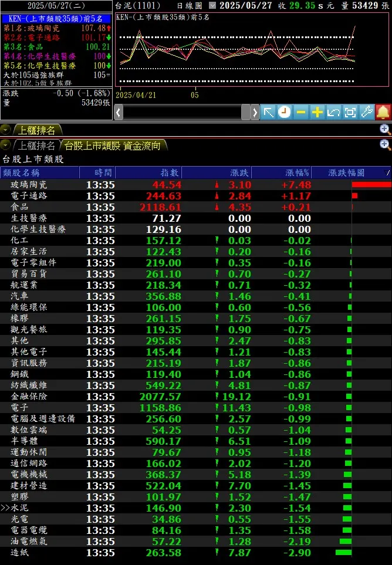Select the 觀光餐旅 sector row
Screen dimensions: 392x565
(196, 330)
